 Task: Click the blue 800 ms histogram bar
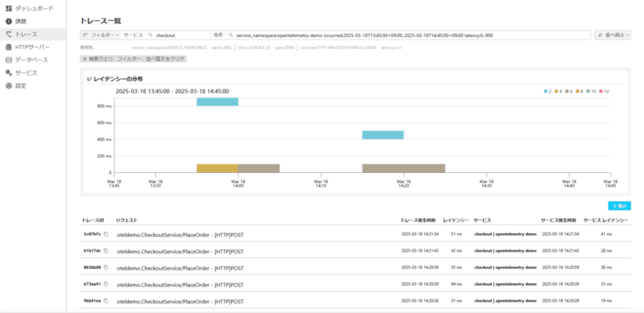pos(217,102)
